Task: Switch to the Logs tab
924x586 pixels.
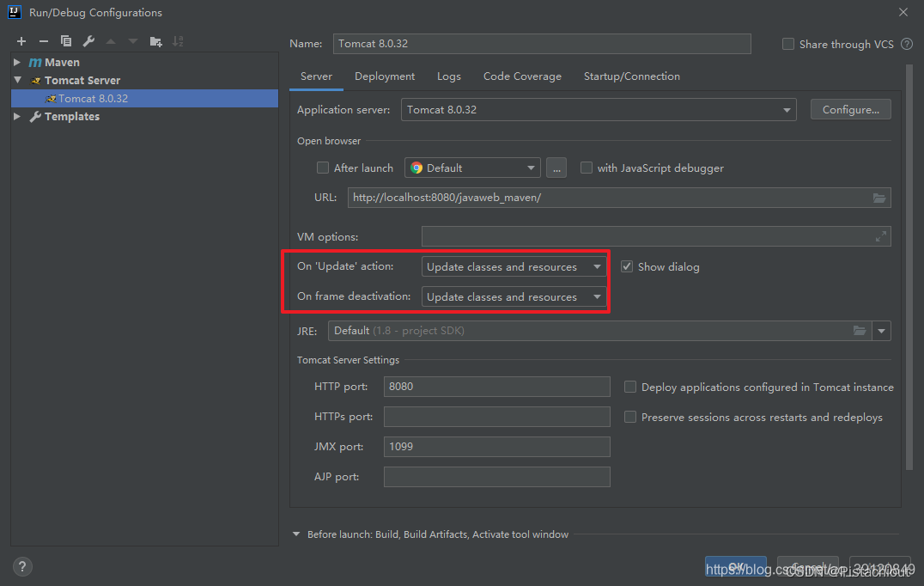Action: pos(449,76)
